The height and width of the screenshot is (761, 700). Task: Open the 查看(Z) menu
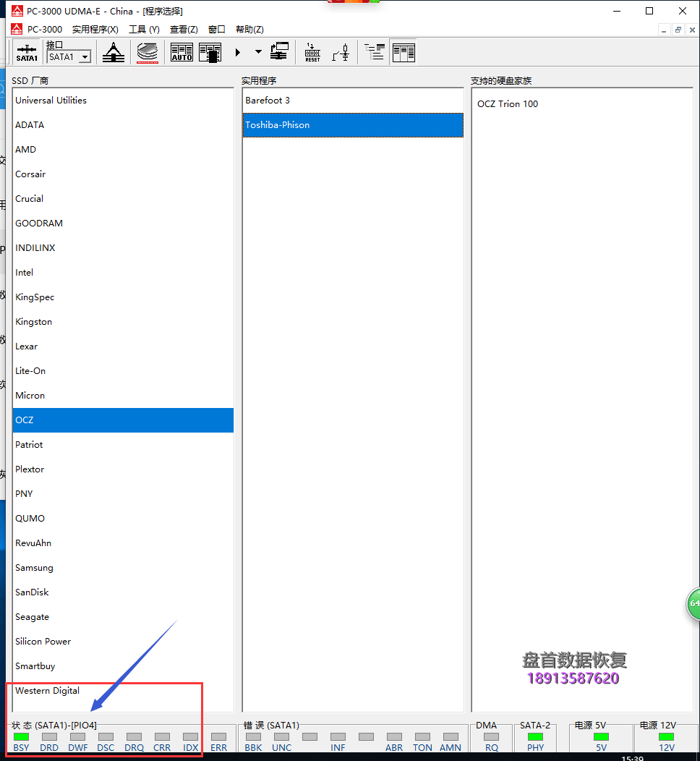184,29
